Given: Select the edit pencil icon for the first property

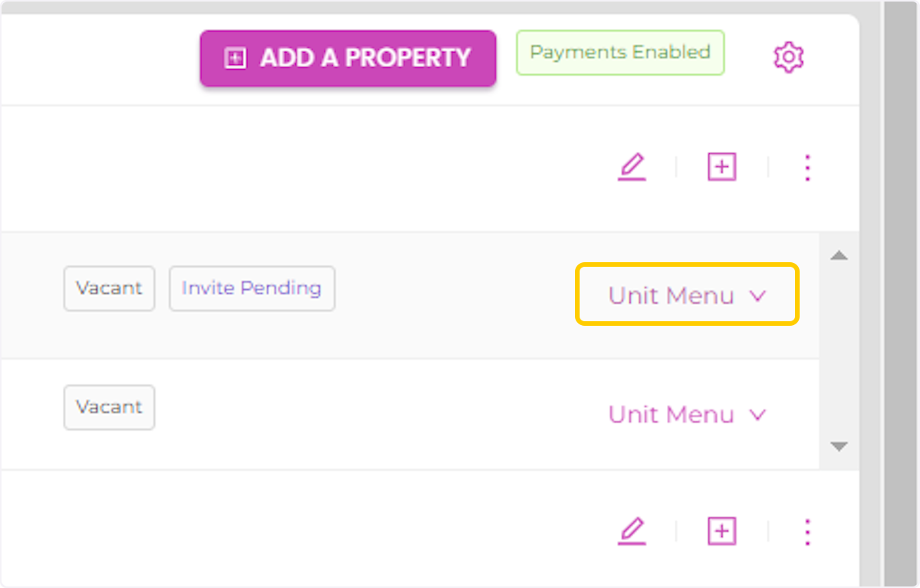Looking at the screenshot, I should (632, 167).
